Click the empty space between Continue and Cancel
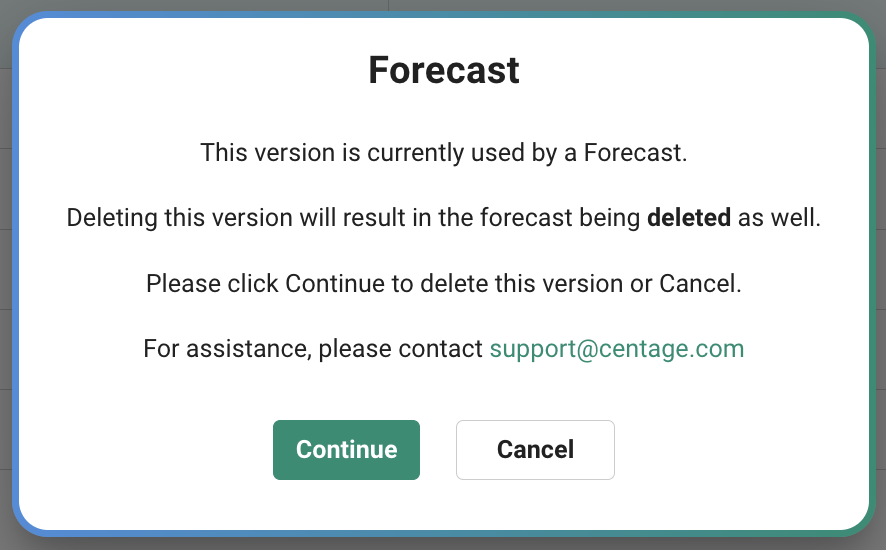Screen dimensions: 886x550 pyautogui.click(x=438, y=450)
